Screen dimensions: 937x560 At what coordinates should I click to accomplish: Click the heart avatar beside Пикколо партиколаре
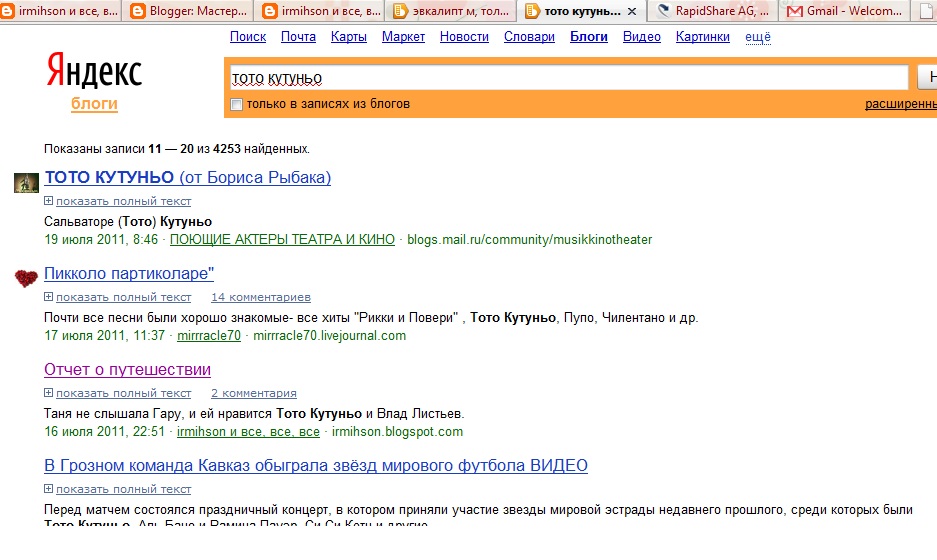[x=26, y=279]
